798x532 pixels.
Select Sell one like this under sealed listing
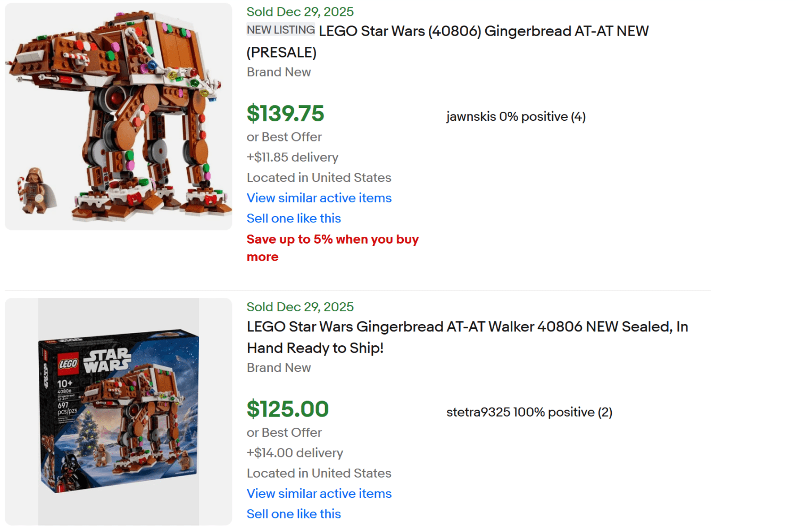point(294,514)
